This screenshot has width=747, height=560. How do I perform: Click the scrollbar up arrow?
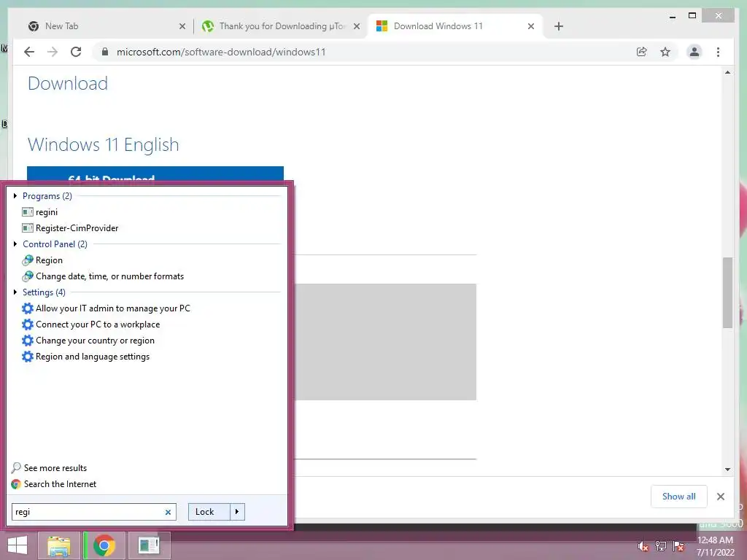pyautogui.click(x=727, y=72)
